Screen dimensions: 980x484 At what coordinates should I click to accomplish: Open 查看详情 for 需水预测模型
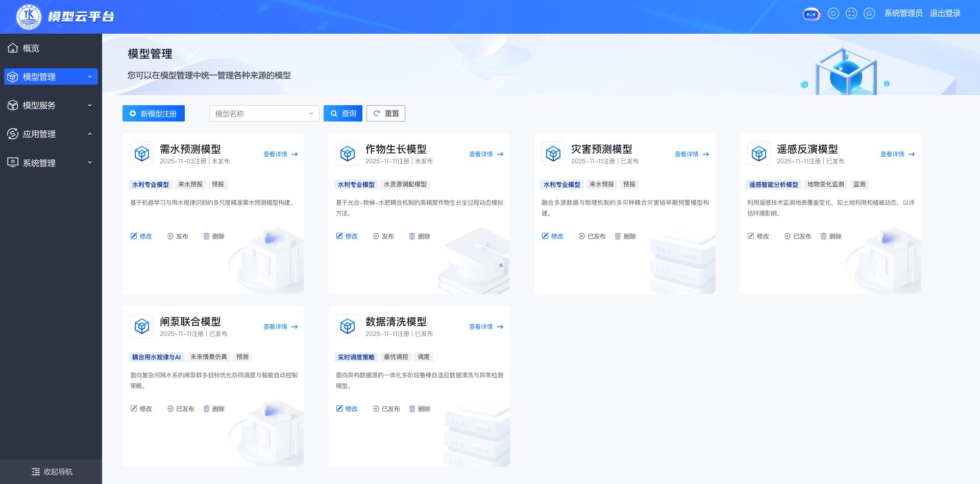[x=281, y=154]
